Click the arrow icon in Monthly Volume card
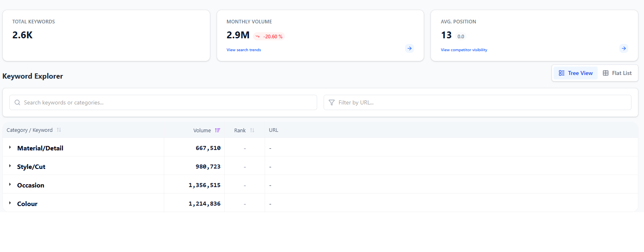The image size is (644, 252). coord(409,48)
